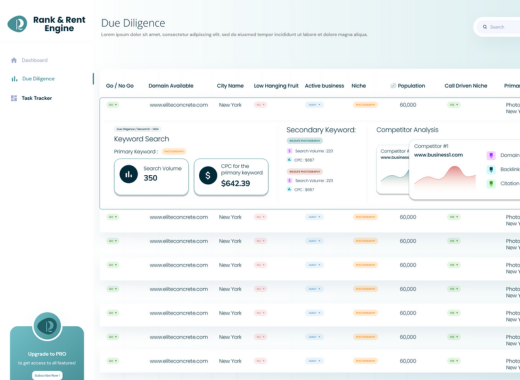The height and width of the screenshot is (380, 520).
Task: Open Low Hanging Fruit dropdown in first row
Action: (x=260, y=105)
